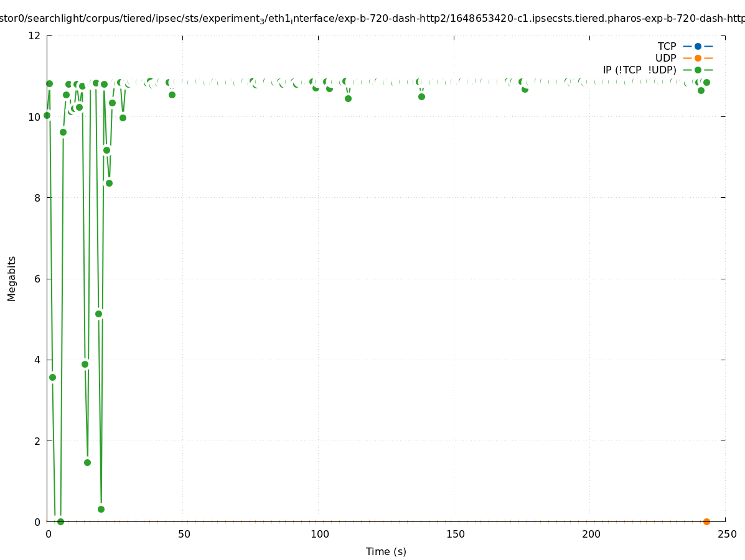Click the Megabits y-axis label

12,278
